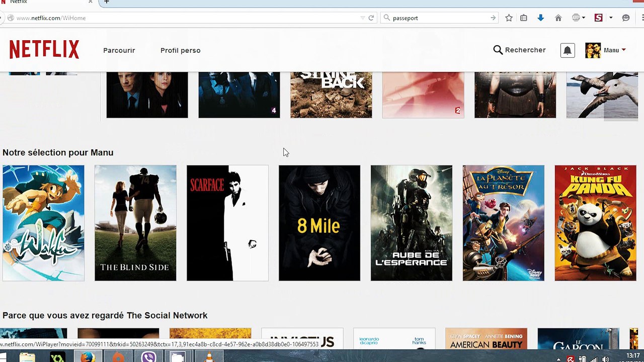This screenshot has width=644, height=362.
Task: Click the green X taskbar application icon
Action: pos(58,357)
